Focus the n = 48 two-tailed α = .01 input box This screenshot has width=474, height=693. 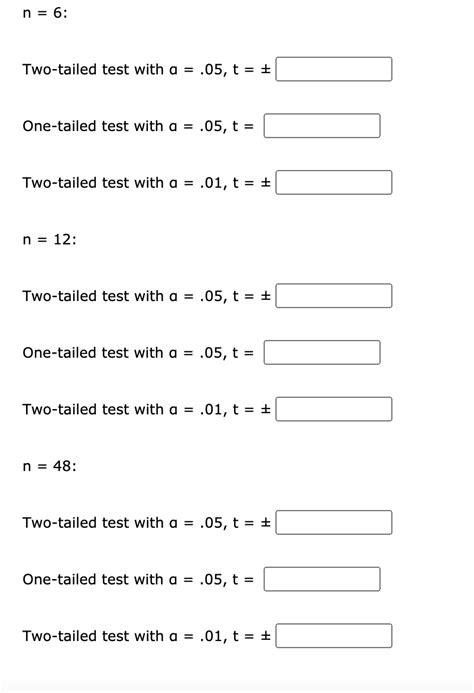tap(334, 636)
